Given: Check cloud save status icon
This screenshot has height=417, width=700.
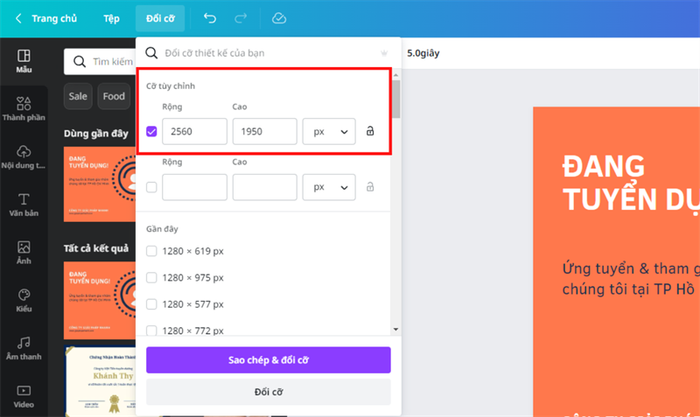Looking at the screenshot, I should click(x=279, y=18).
